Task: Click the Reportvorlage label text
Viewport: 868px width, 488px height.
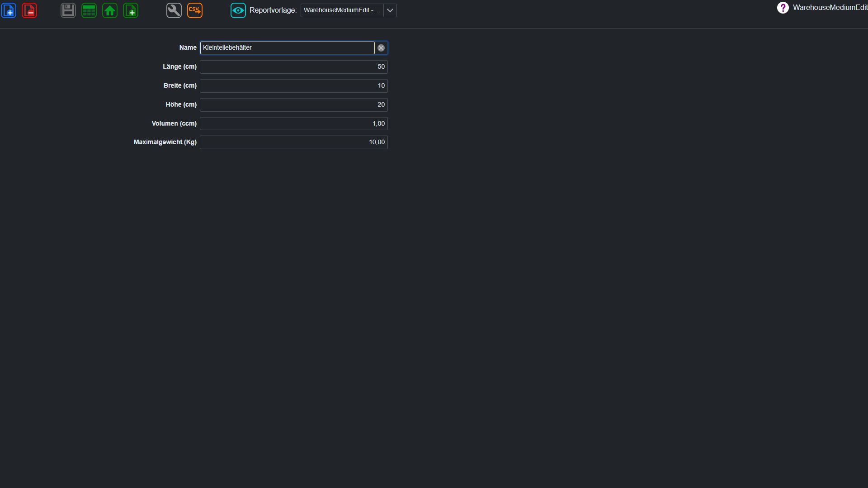Action: (x=273, y=10)
